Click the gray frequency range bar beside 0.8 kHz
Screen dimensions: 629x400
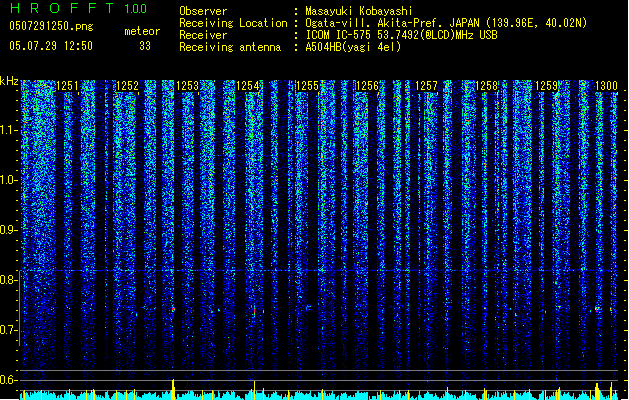(x=20, y=308)
